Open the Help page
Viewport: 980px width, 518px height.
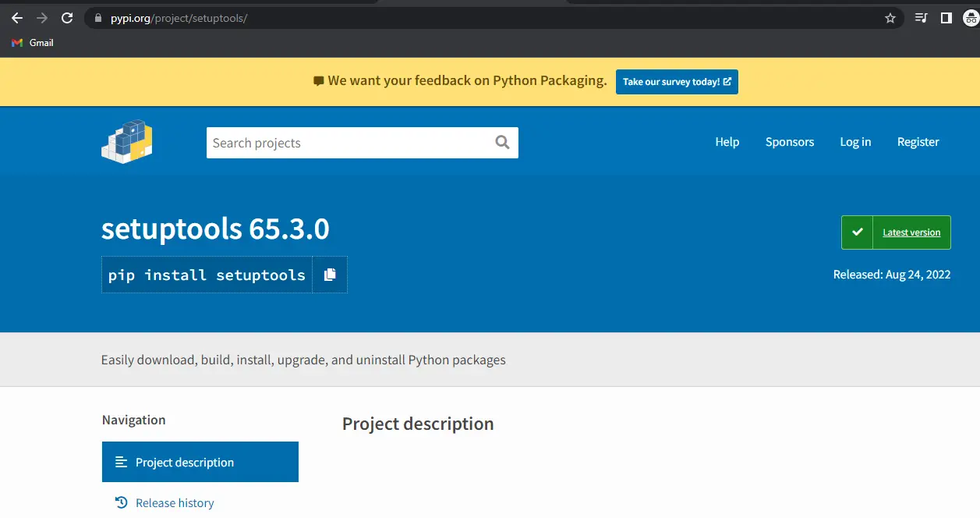point(727,142)
